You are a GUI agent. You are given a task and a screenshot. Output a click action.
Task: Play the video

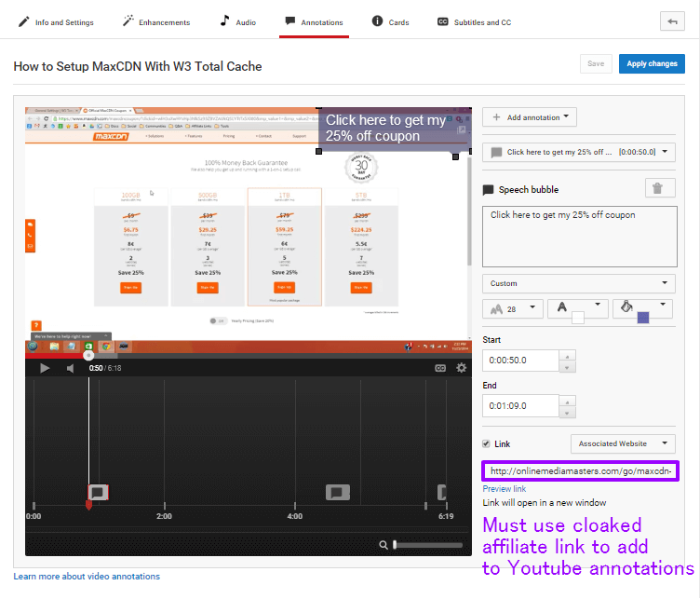[x=44, y=368]
